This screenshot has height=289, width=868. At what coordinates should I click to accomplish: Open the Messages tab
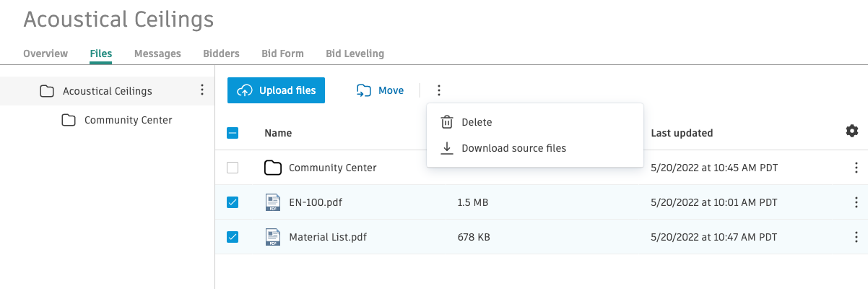point(157,53)
